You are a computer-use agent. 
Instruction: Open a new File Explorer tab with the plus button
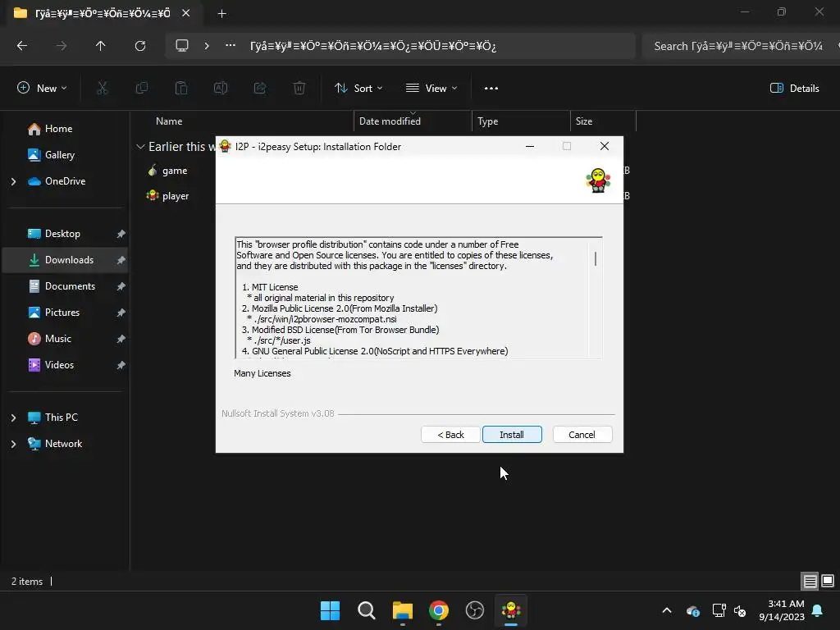pos(221,13)
